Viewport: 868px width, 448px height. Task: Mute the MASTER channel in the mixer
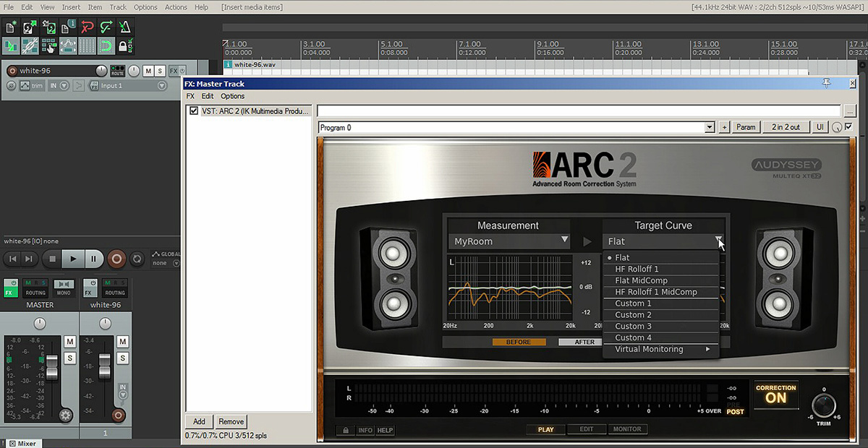click(x=70, y=341)
